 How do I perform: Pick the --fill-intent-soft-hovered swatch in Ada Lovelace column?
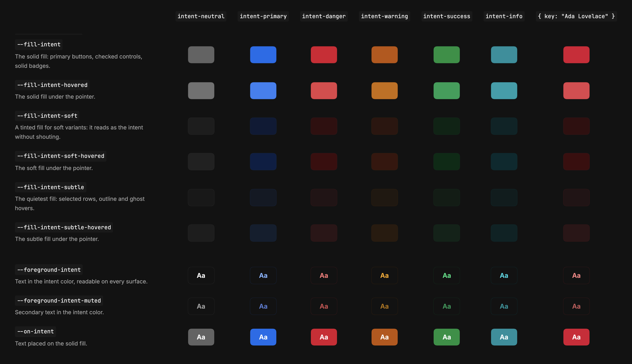(x=576, y=162)
